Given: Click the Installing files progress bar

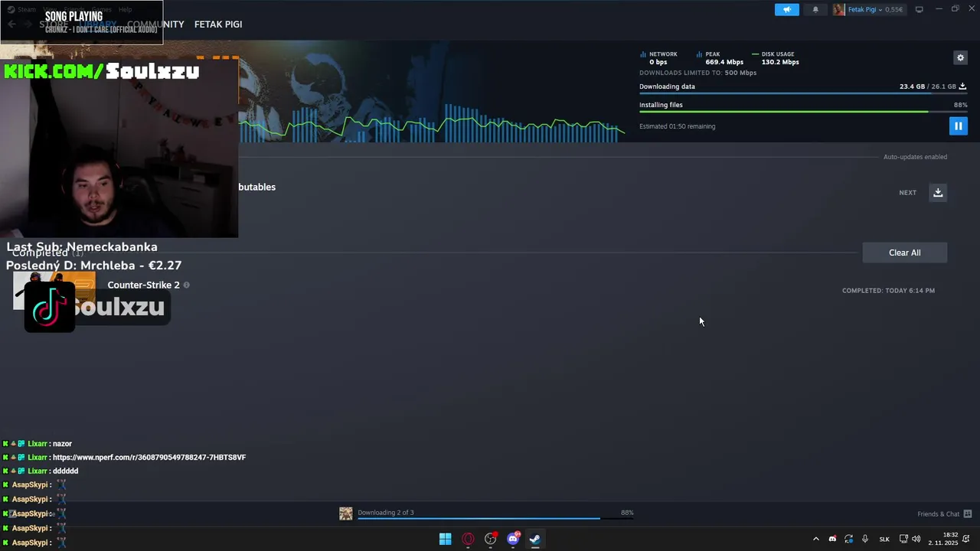Looking at the screenshot, I should [x=803, y=112].
